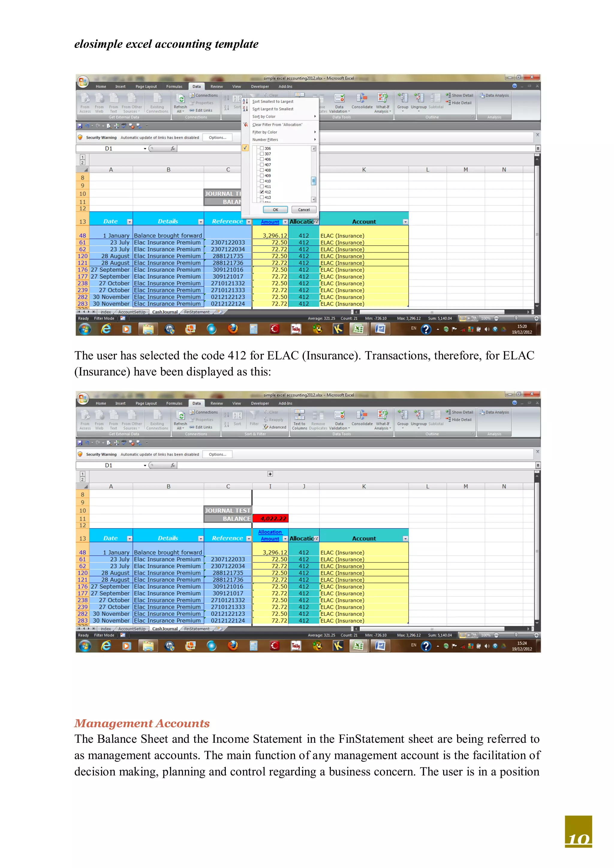Click Show Detail in lower Excel window
The width and height of the screenshot is (614, 868).
[459, 412]
